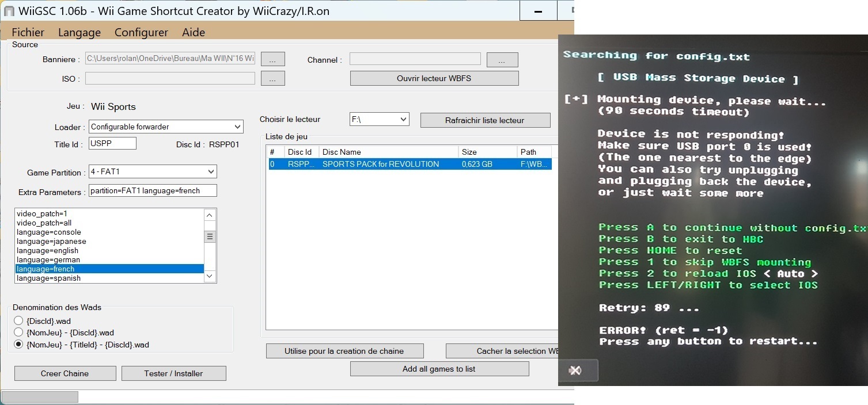Expand the Choisir le lecteur drive dropdown
The height and width of the screenshot is (405, 868).
pos(403,119)
